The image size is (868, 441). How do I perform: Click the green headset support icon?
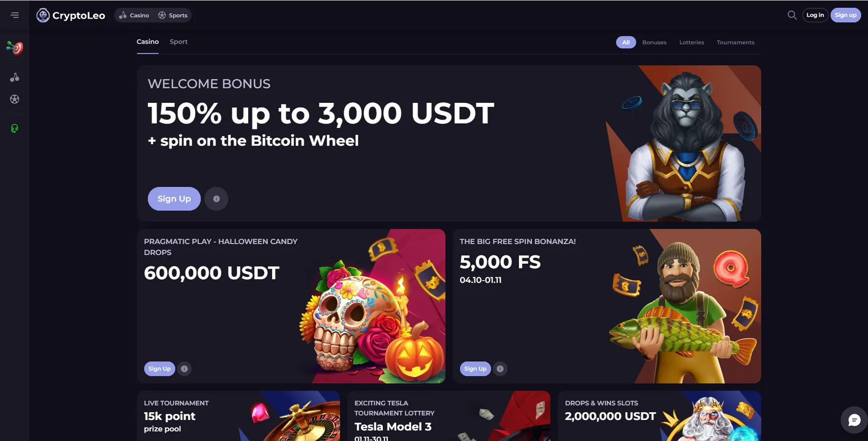(x=15, y=128)
